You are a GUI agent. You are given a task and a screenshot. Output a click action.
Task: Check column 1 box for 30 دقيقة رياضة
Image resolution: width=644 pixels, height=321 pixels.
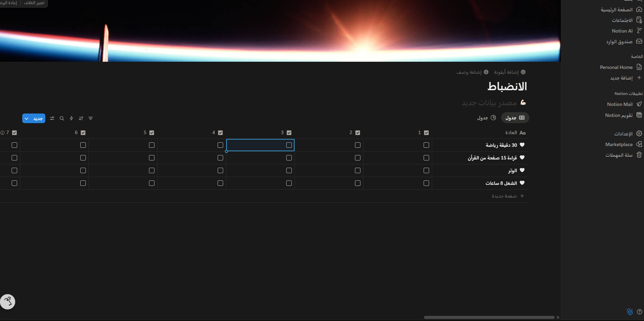pyautogui.click(x=426, y=145)
